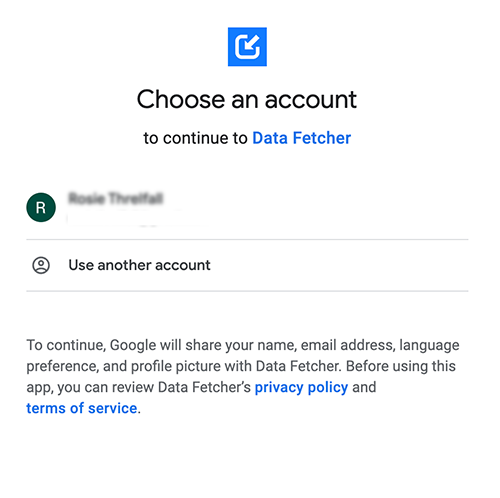Click the Choose an account heading
This screenshot has width=500, height=498.
click(x=247, y=99)
